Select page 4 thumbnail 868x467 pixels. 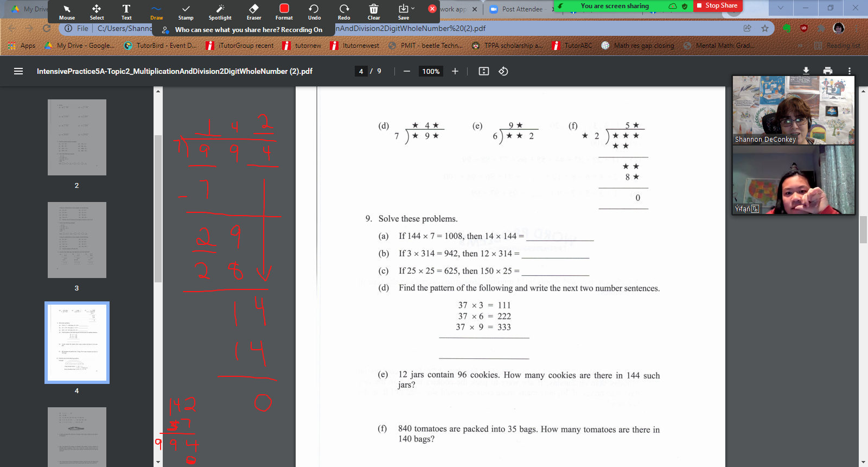tap(77, 343)
